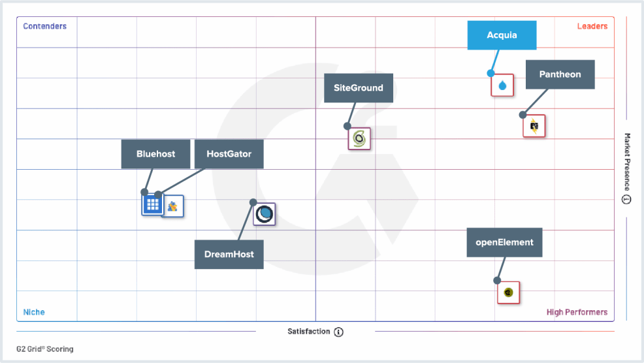Viewport: 644px width, 363px height.
Task: Select the HostGator label box
Action: 229,154
